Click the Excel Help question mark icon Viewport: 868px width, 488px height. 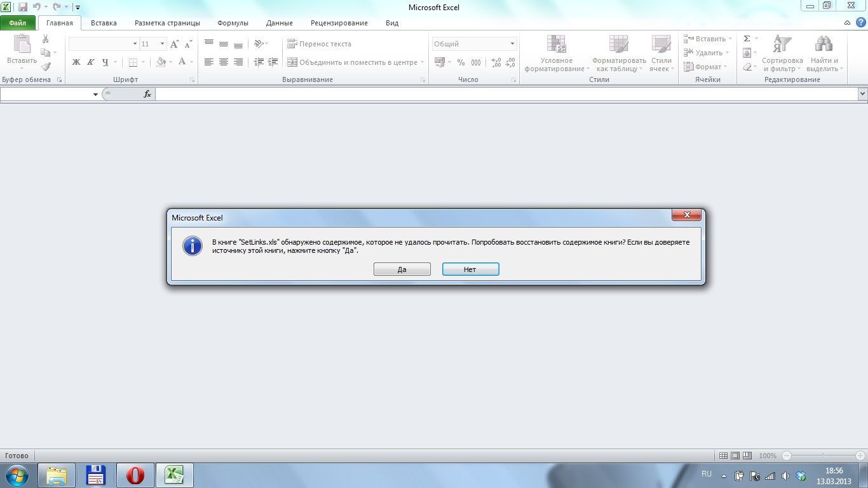click(x=861, y=23)
